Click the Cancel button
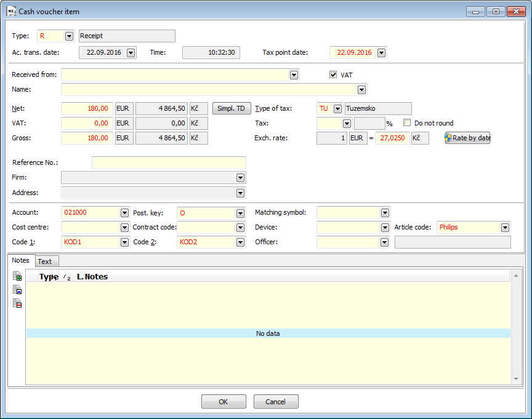Viewport: 532px width, 419px height. 276,402
